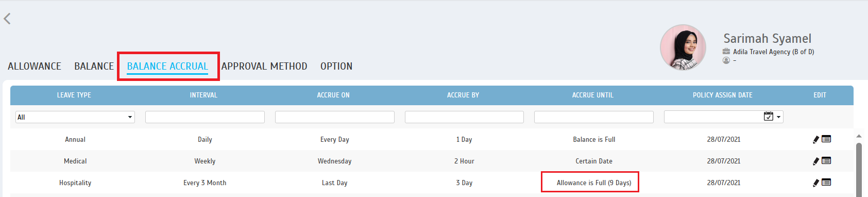Click the back arrow chevron

[7, 19]
